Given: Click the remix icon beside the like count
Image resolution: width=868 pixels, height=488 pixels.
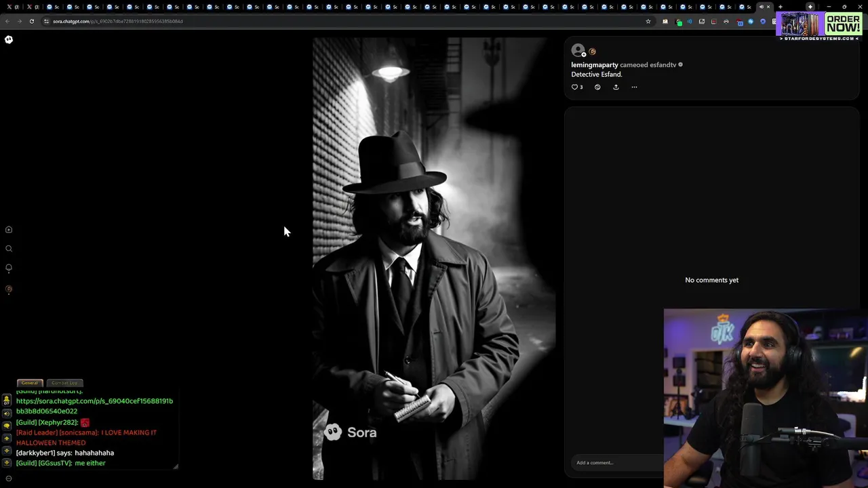Looking at the screenshot, I should tap(597, 87).
